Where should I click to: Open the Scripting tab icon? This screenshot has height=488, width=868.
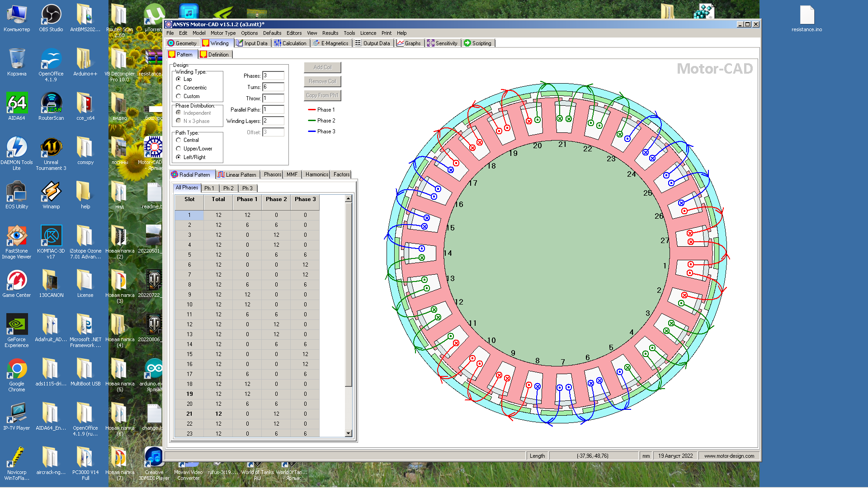[467, 43]
